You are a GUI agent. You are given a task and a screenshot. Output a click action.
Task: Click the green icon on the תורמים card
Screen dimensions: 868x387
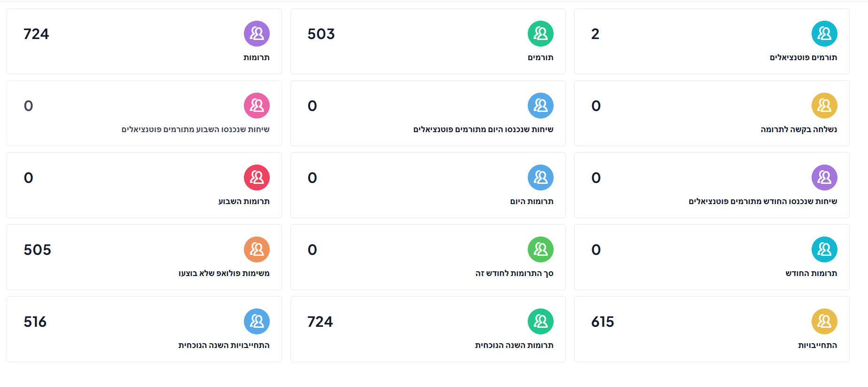coord(540,33)
